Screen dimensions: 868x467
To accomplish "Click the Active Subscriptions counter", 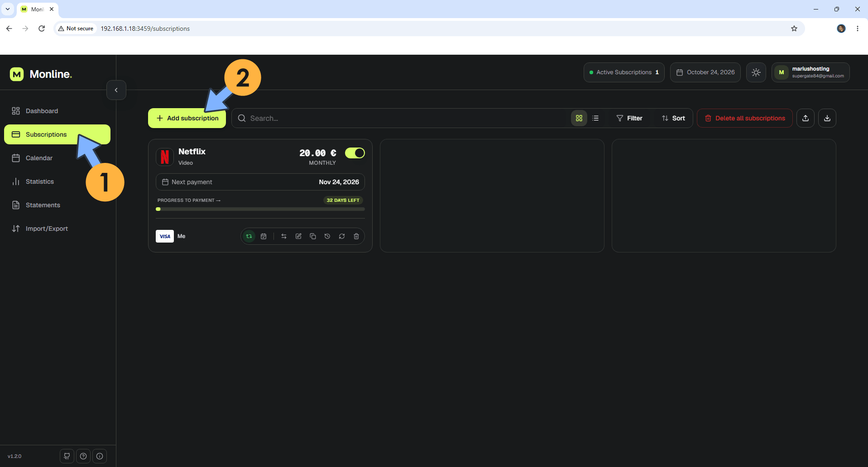I will [x=624, y=72].
